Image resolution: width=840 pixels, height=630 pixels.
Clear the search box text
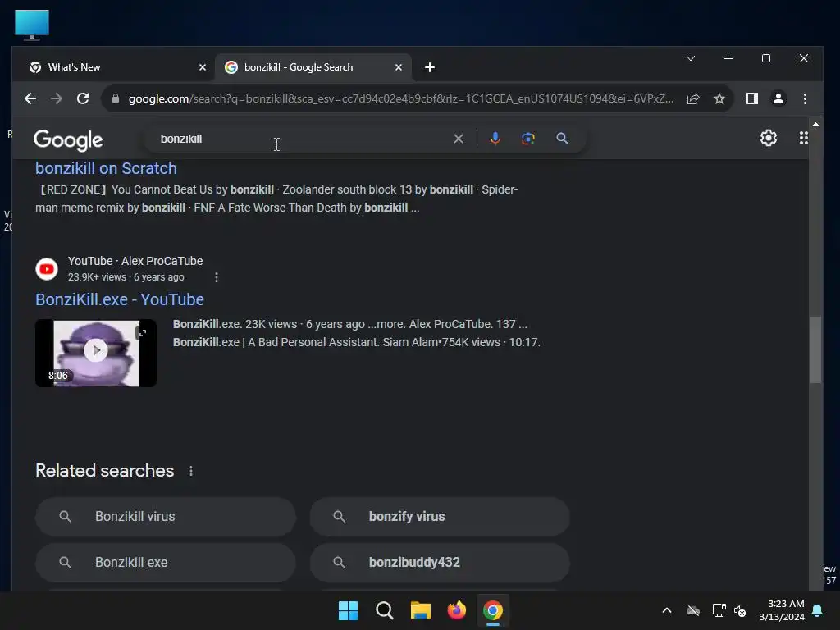point(459,139)
